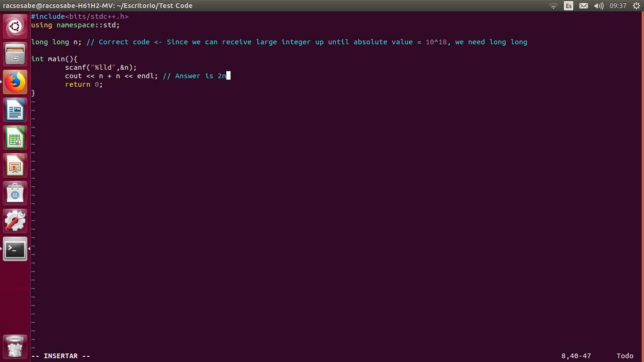This screenshot has width=644, height=362.
Task: Open the sound volume indicator
Action: click(599, 6)
